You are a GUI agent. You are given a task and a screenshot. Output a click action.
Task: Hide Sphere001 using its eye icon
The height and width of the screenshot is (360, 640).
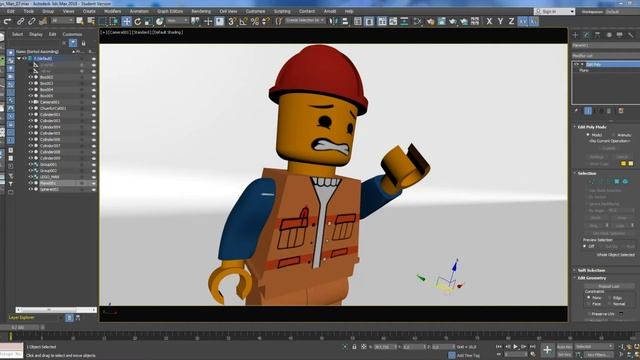(31, 189)
